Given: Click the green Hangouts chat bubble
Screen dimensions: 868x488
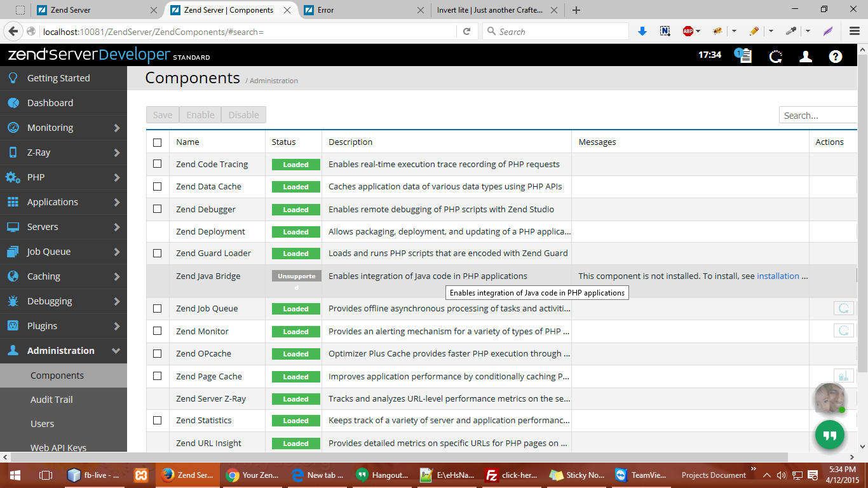Looking at the screenshot, I should (830, 435).
